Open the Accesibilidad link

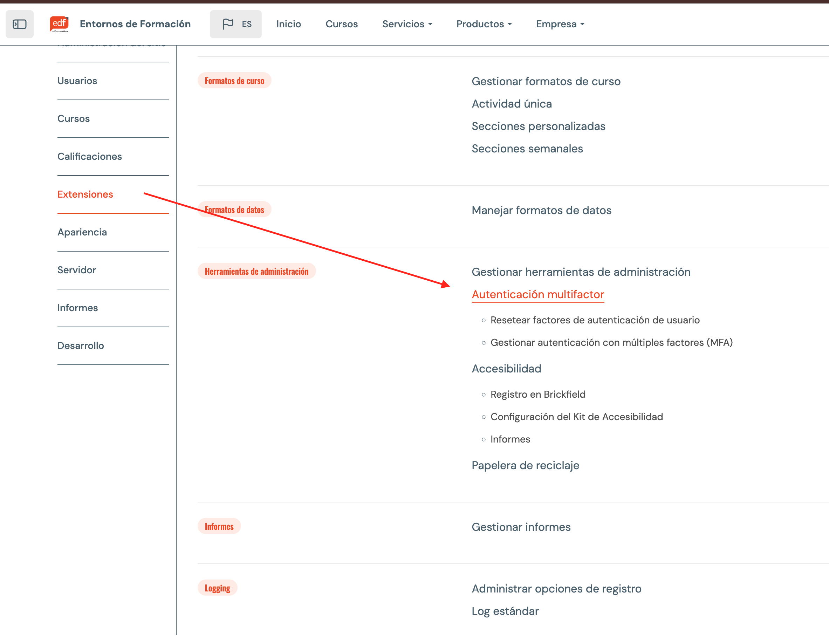click(x=506, y=369)
